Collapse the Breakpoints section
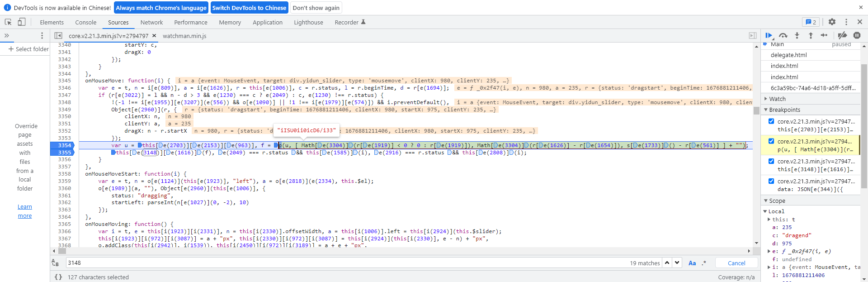Viewport: 868px width, 282px height. 784,110
